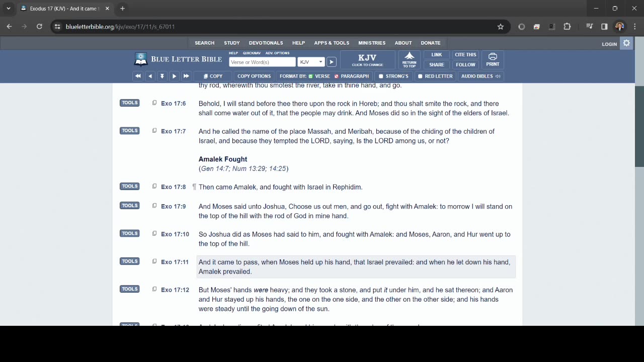
Task: Click the browser address bar
Action: click(x=279, y=27)
